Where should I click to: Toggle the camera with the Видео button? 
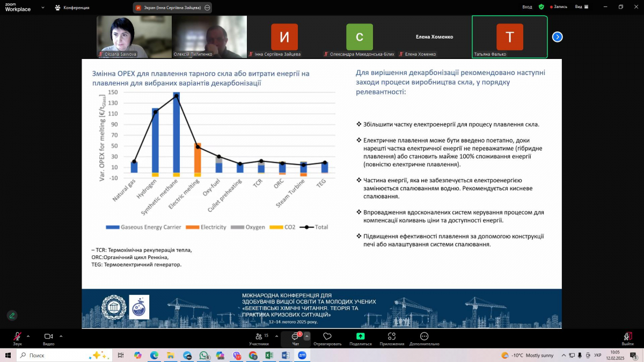[x=48, y=337]
